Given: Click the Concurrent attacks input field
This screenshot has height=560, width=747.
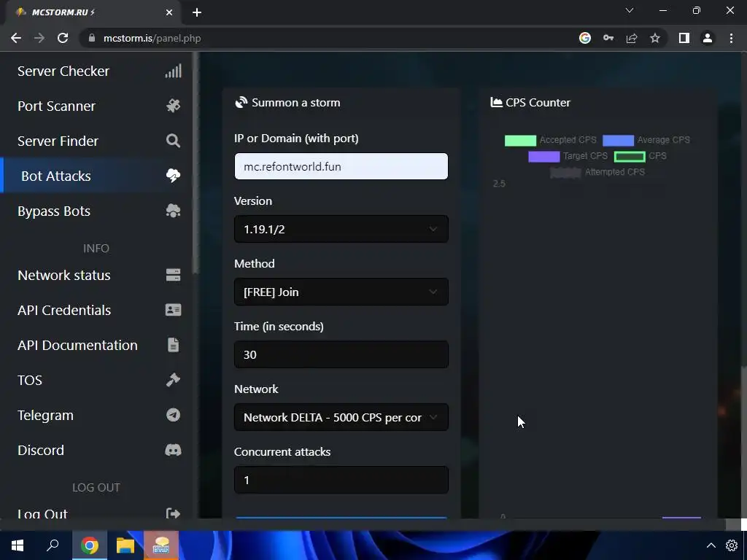Looking at the screenshot, I should (341, 480).
